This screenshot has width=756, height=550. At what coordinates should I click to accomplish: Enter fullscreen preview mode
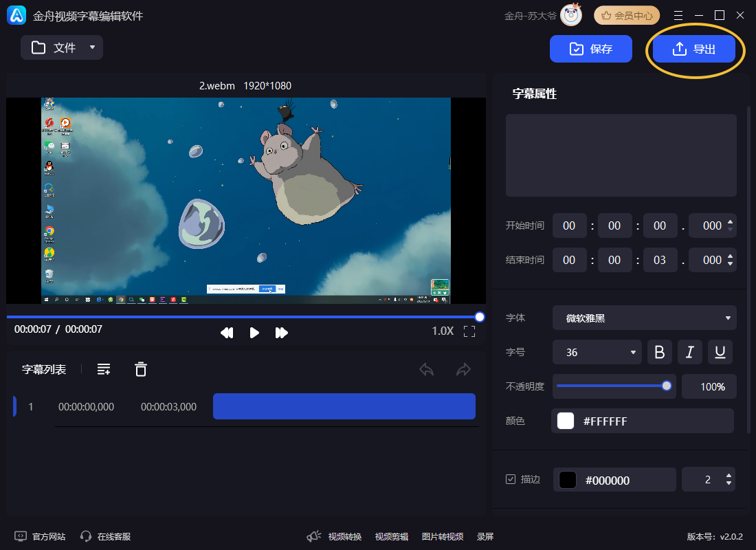tap(469, 331)
